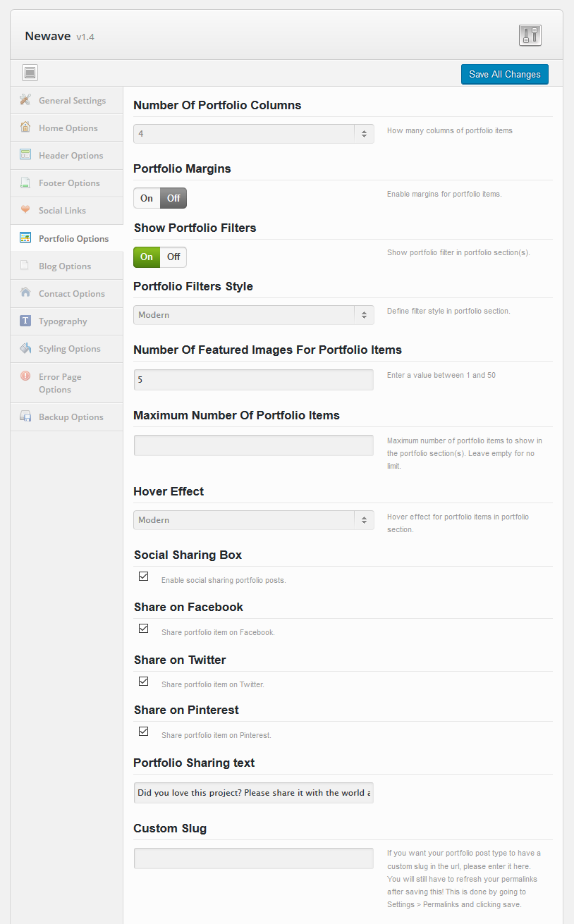
Task: Turn Show Portfolio Filters to Off
Action: [x=173, y=257]
